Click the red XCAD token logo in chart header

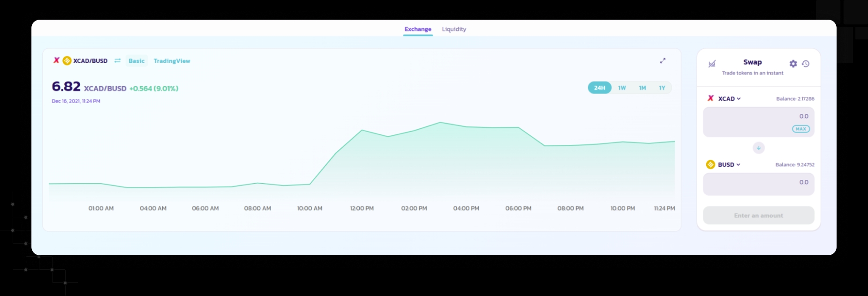[56, 60]
